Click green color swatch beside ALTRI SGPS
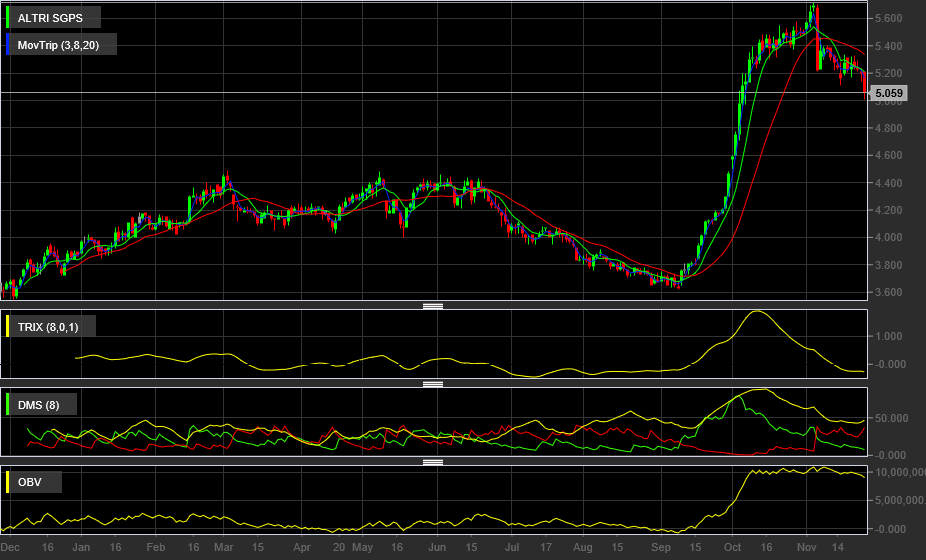926x560 pixels. tap(8, 19)
